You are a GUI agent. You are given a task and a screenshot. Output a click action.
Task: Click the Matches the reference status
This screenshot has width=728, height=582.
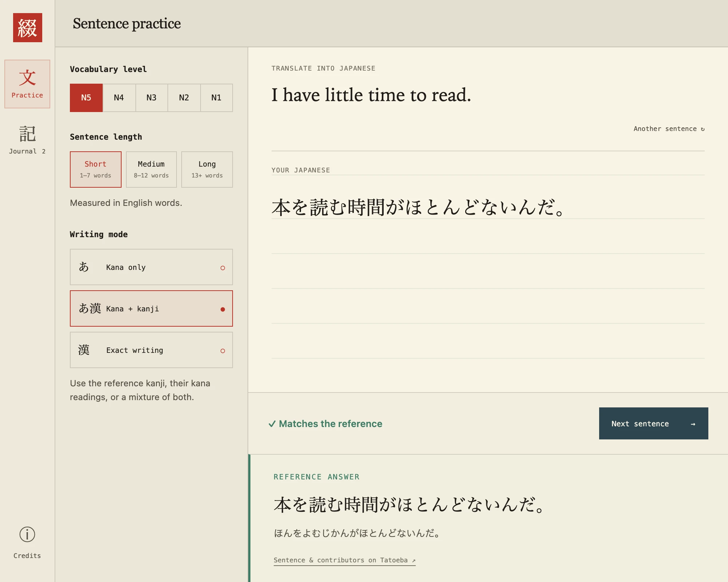click(325, 424)
